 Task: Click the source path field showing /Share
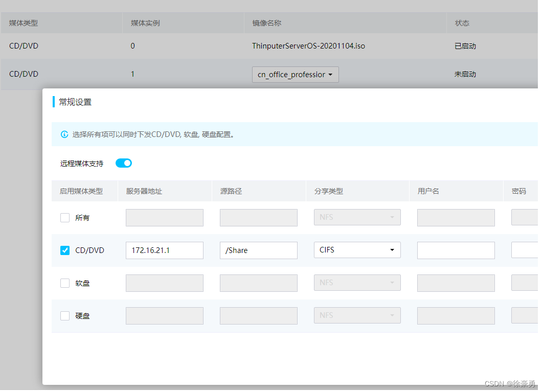coord(259,250)
